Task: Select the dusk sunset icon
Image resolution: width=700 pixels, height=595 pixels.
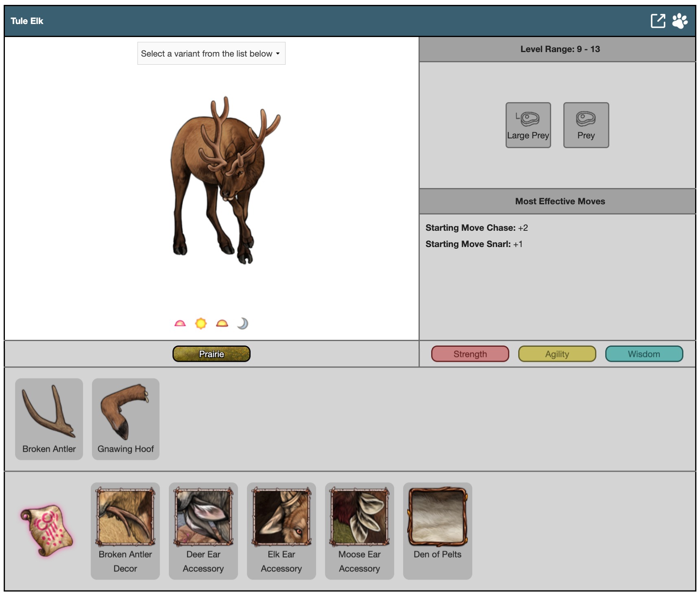Action: click(222, 324)
